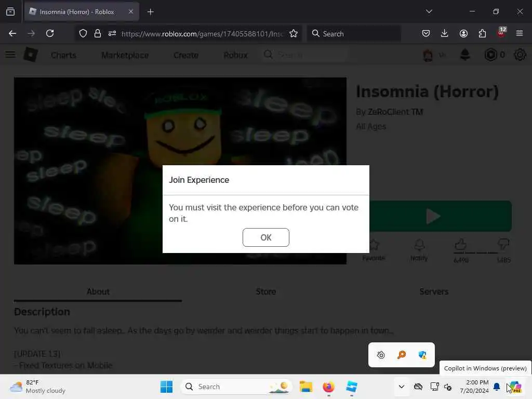532x399 pixels.
Task: Open Roblox settings gear
Action: pos(520,55)
